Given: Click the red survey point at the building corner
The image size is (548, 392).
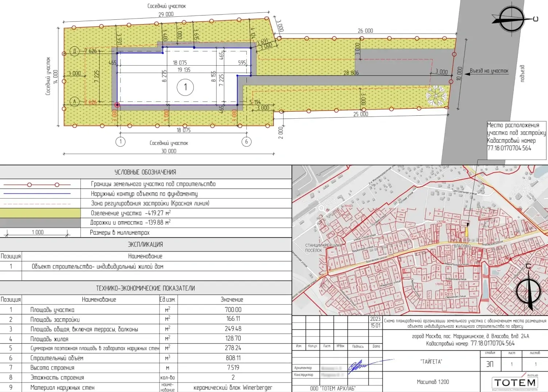Looking at the screenshot, I should coord(117,105).
